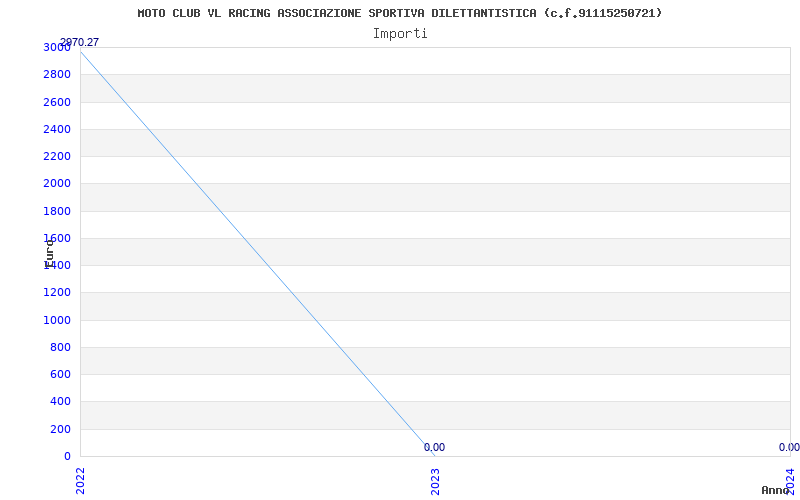This screenshot has height=500, width=800.
Task: Select the 0.00 label at year 2023
Action: (434, 447)
